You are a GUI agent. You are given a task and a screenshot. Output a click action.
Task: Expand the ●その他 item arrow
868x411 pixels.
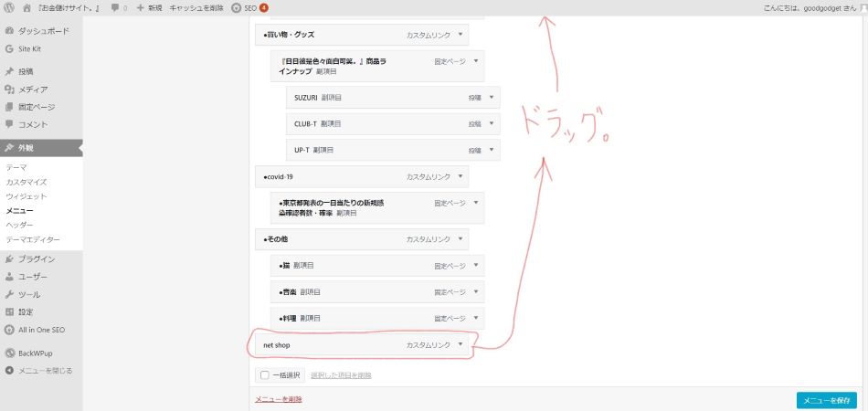click(460, 239)
